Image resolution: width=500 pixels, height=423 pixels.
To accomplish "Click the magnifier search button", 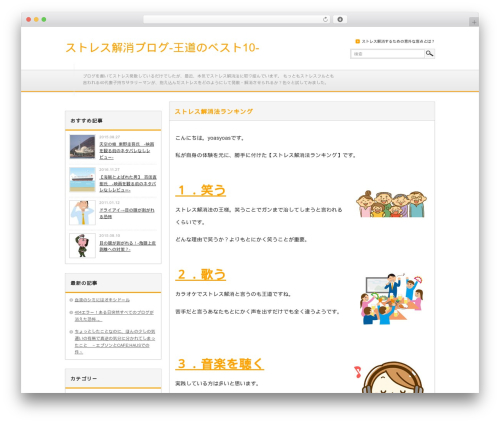I will tap(430, 53).
